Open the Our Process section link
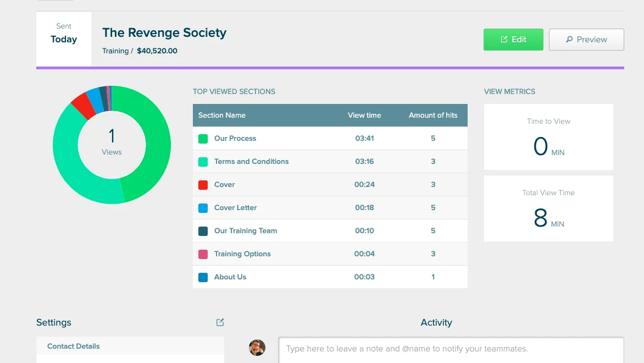Image resolution: width=644 pixels, height=363 pixels. click(x=235, y=139)
